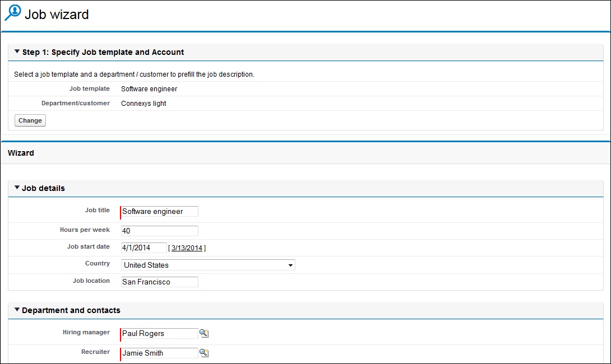Click the 'Job title' label
Screen dimensions: 611x364
click(x=98, y=210)
